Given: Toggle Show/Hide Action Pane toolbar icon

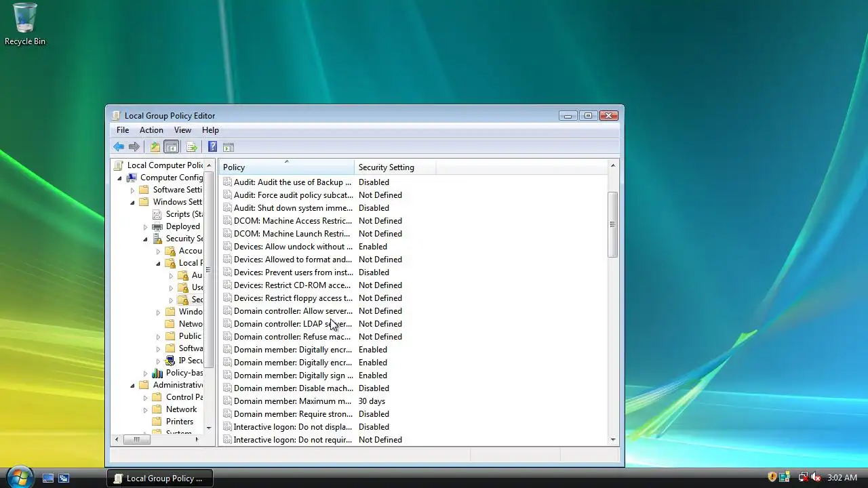Looking at the screenshot, I should [229, 147].
